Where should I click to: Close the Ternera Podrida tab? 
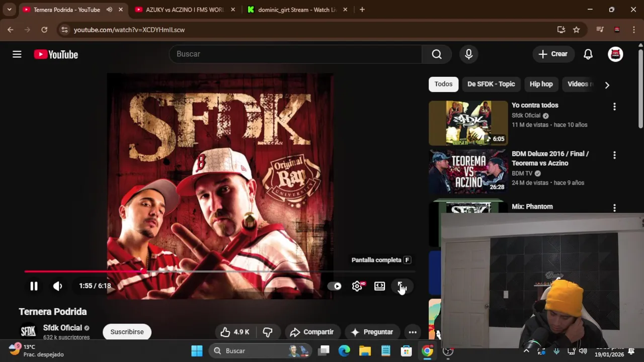click(121, 10)
